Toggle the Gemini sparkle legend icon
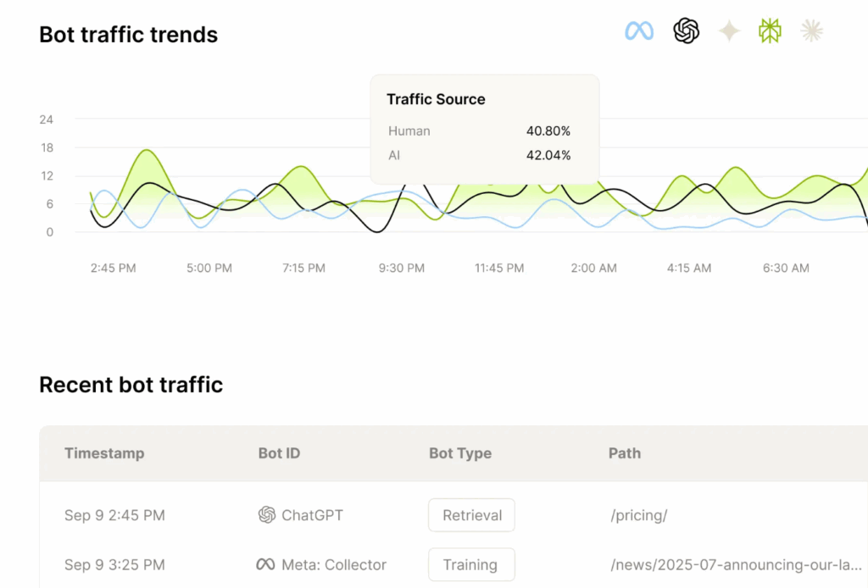Image resolution: width=868 pixels, height=588 pixels. coord(728,31)
